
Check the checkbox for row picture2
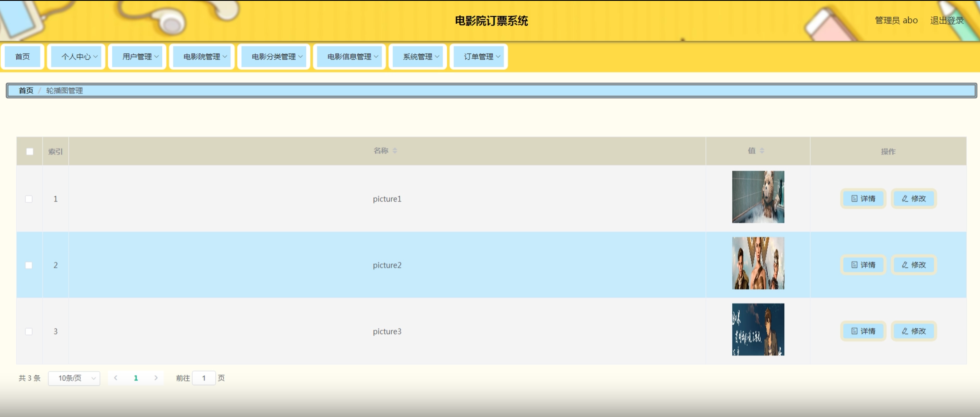[29, 265]
